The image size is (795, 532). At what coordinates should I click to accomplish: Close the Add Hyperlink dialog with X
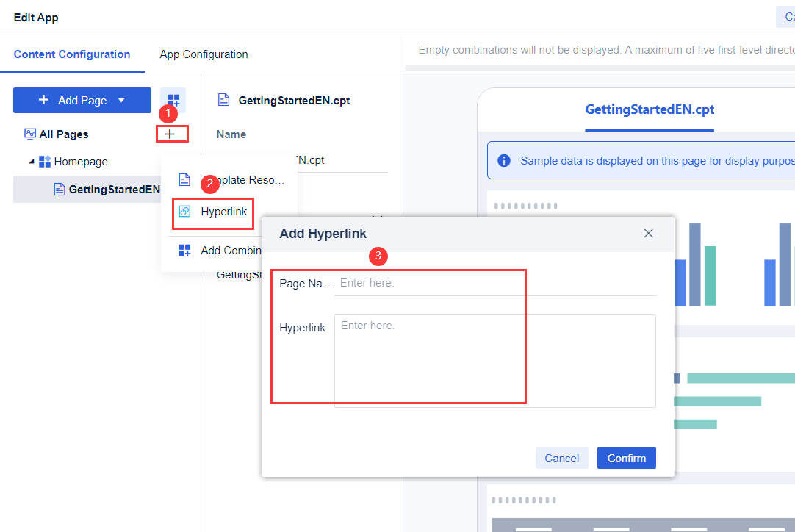point(649,233)
